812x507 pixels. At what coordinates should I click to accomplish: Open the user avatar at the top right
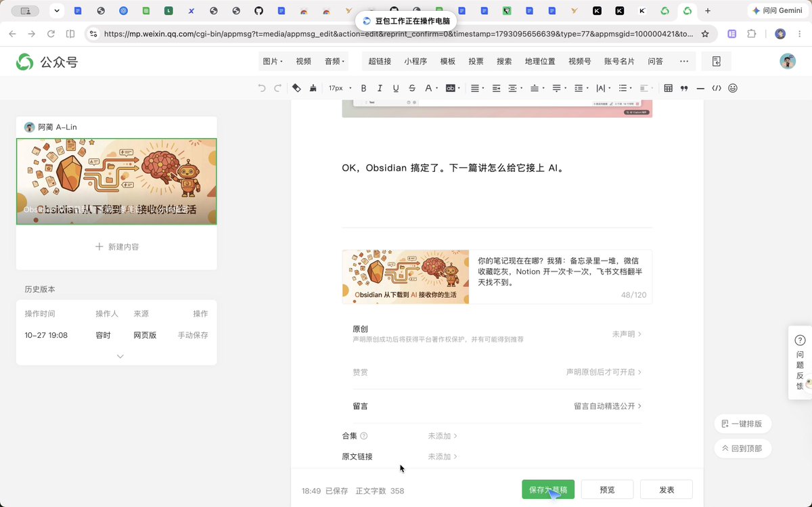[788, 61]
